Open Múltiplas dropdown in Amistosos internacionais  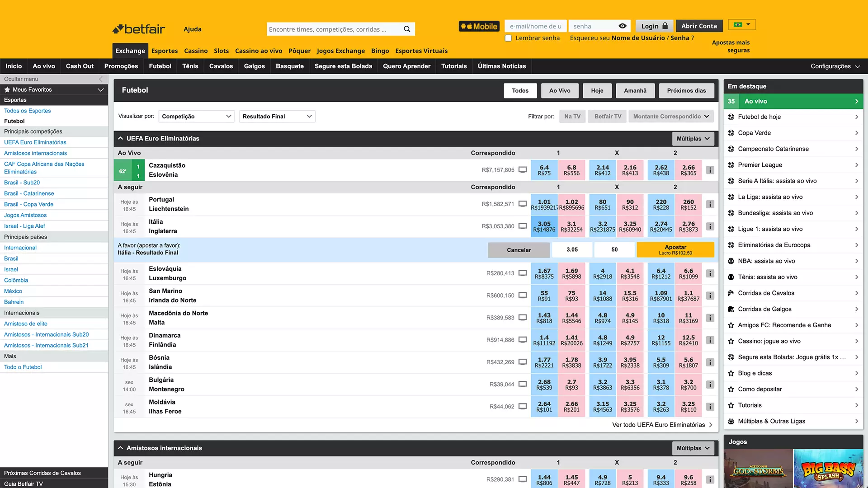pos(693,448)
